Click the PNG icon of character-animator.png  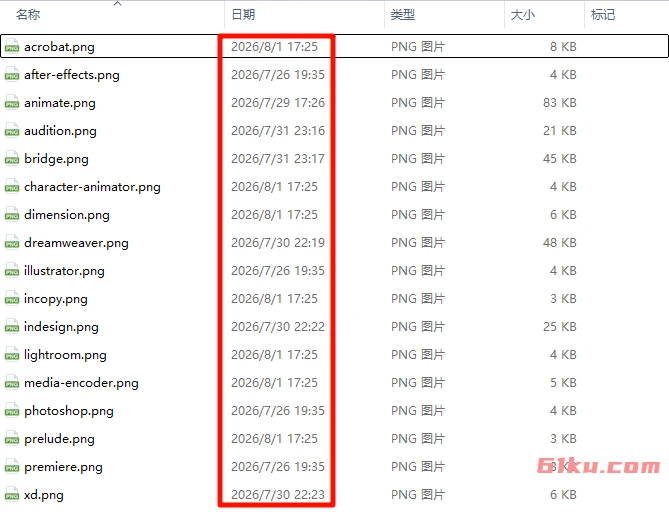(12, 187)
